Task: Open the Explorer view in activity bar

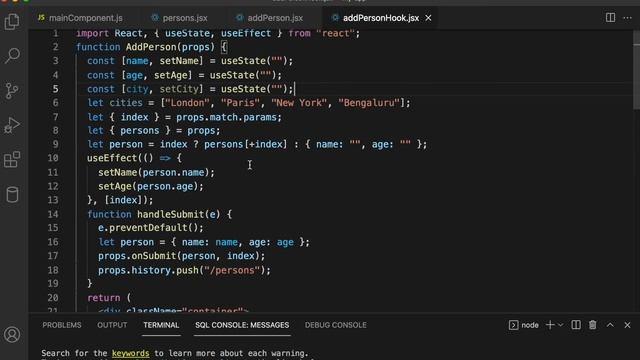Action: click(x=12, y=21)
